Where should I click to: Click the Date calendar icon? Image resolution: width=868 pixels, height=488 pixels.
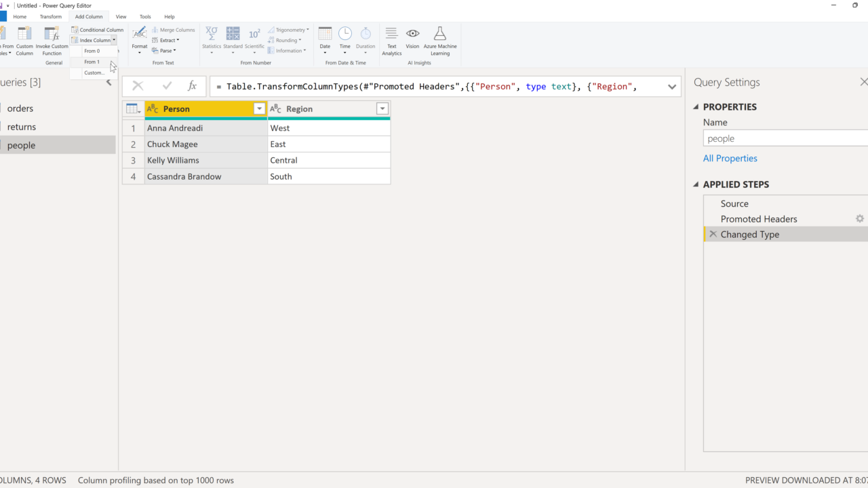coord(325,35)
